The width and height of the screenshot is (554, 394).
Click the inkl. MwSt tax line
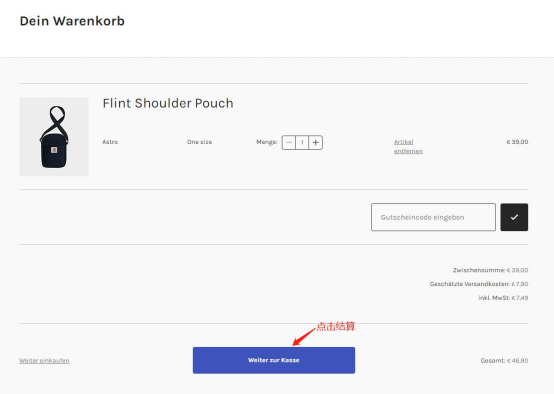[x=503, y=298]
